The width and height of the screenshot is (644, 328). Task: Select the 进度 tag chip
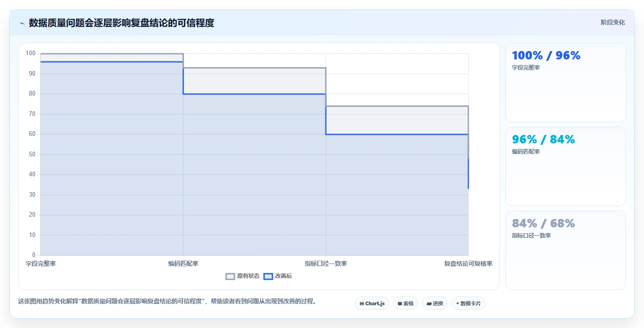coord(435,303)
